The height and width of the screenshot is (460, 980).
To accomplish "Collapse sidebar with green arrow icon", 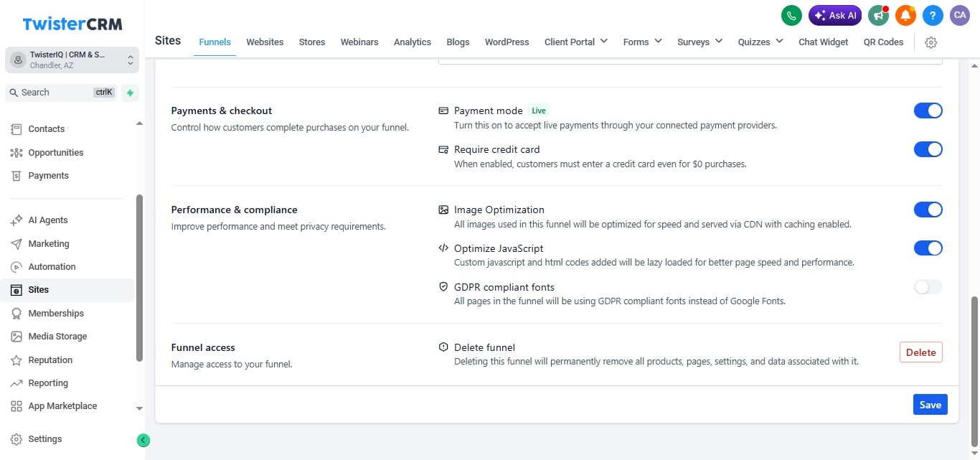I will [143, 440].
